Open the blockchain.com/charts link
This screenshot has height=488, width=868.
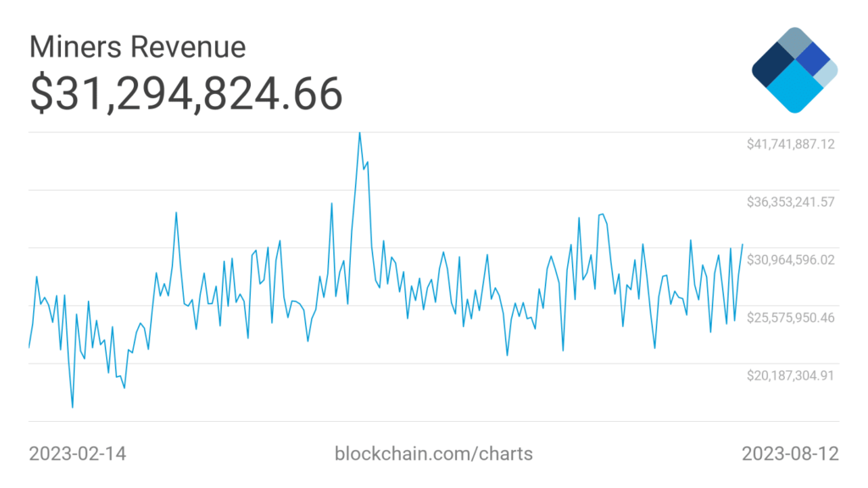[435, 453]
